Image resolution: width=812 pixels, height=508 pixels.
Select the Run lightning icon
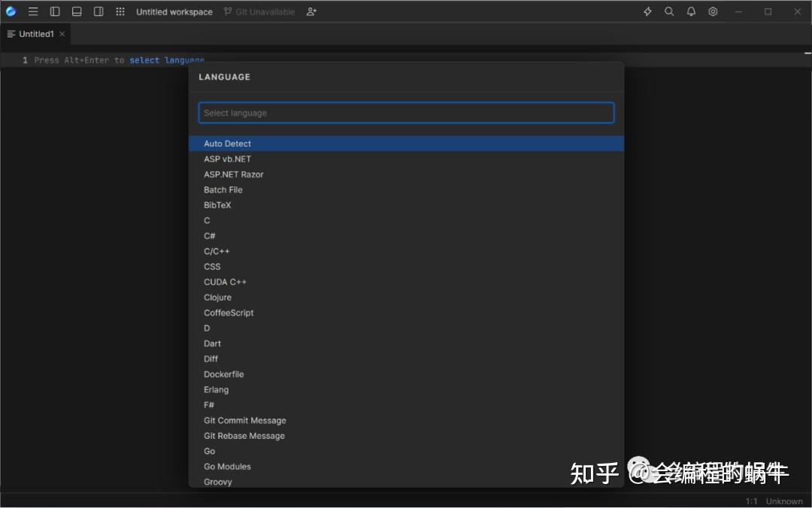[647, 11]
